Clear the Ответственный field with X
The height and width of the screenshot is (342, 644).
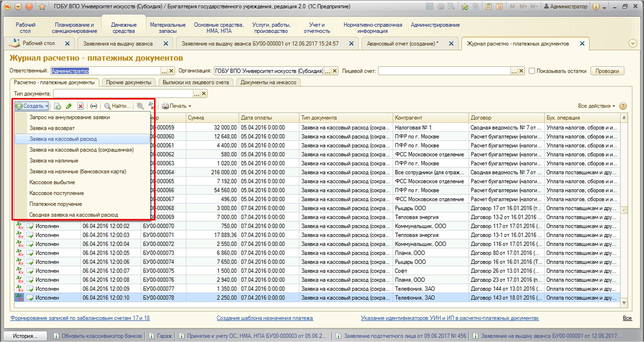tap(171, 71)
